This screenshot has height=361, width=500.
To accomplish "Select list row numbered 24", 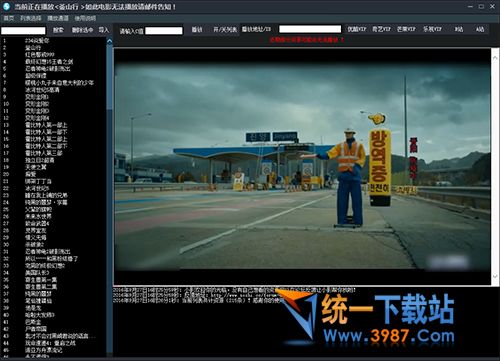I will (53, 202).
